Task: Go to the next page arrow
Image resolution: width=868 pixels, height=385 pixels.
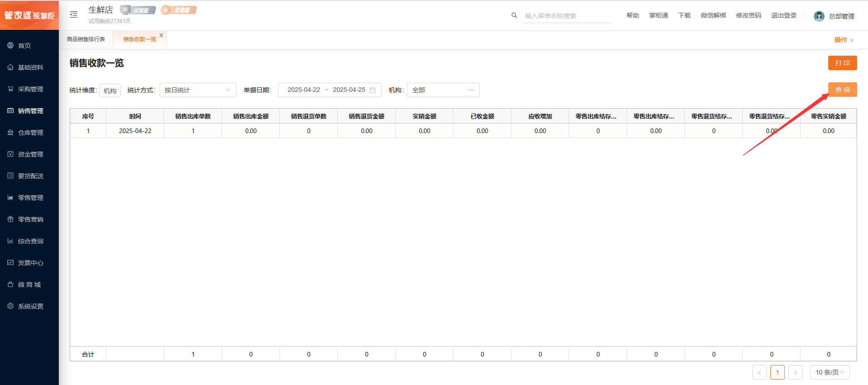Action: (x=796, y=372)
